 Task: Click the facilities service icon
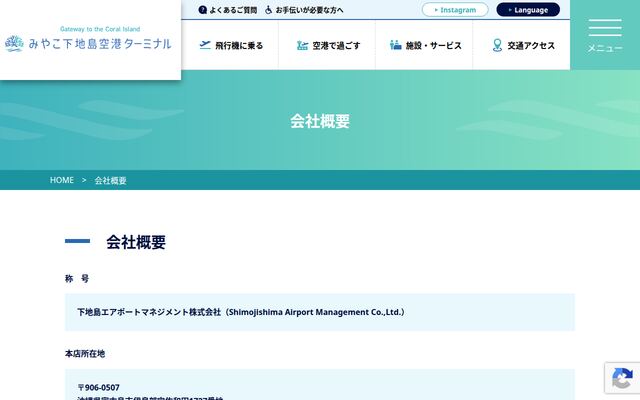396,45
